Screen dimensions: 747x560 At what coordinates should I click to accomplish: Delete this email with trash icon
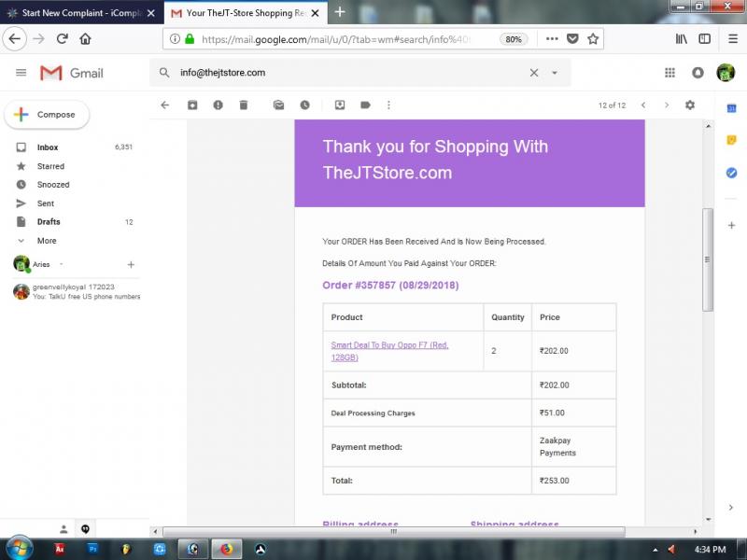(244, 105)
